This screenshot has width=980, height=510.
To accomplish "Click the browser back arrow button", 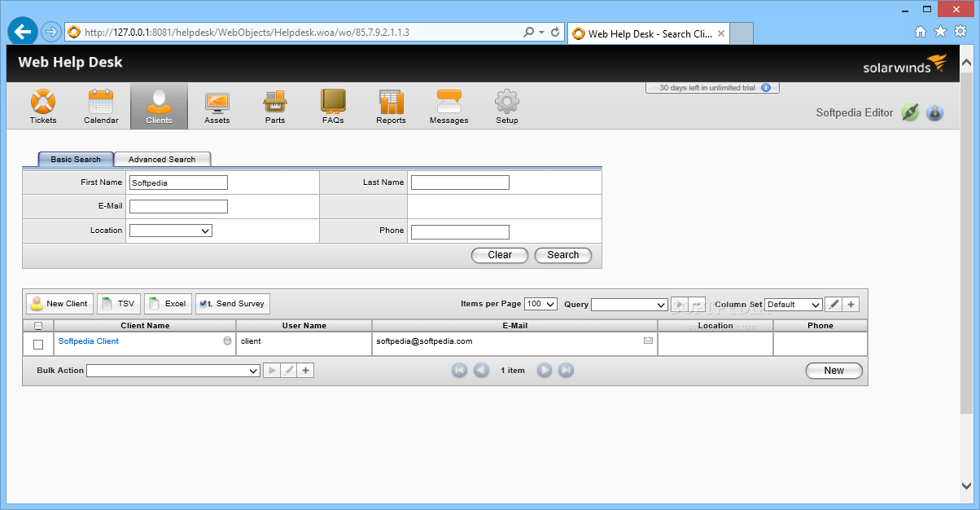I will tap(23, 32).
